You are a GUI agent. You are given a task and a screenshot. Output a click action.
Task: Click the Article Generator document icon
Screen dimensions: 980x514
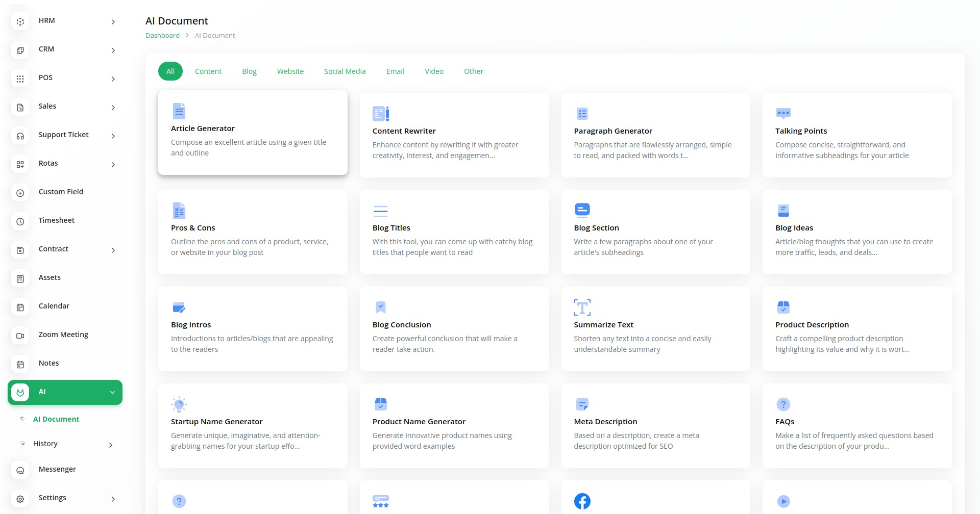pyautogui.click(x=179, y=111)
